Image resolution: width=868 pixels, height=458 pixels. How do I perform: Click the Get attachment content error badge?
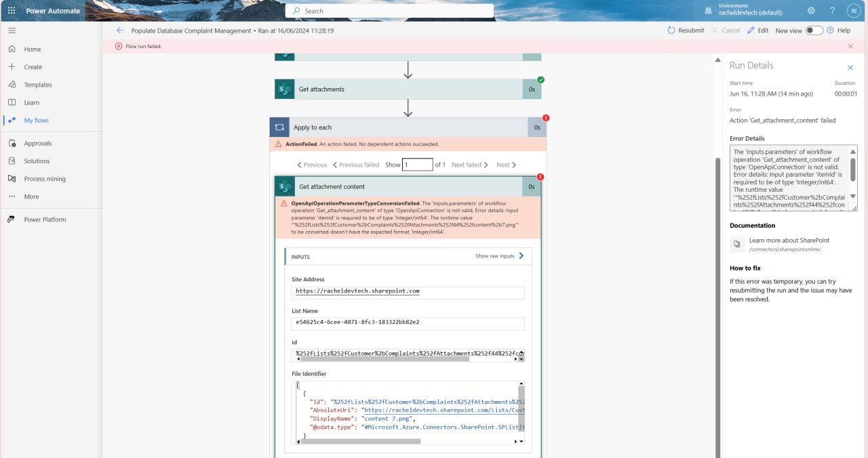[x=540, y=178]
